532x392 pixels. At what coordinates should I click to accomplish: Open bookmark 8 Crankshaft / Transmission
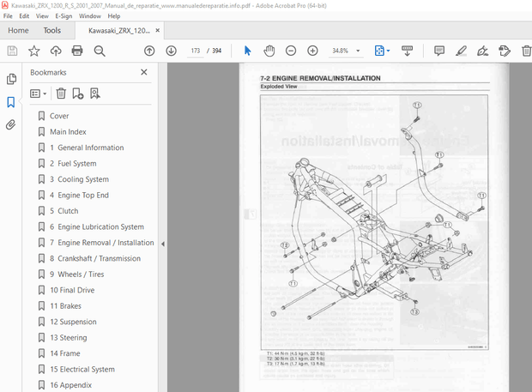[x=95, y=258]
